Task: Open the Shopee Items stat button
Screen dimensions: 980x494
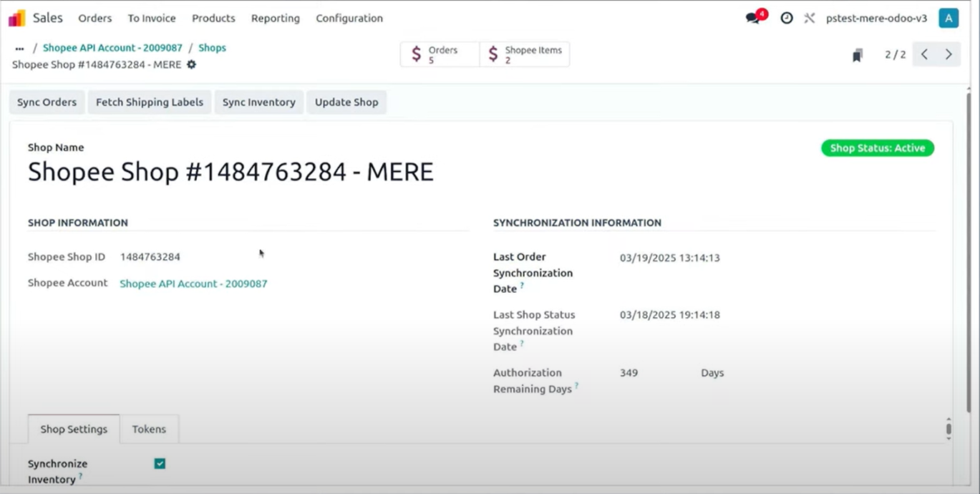Action: tap(525, 54)
